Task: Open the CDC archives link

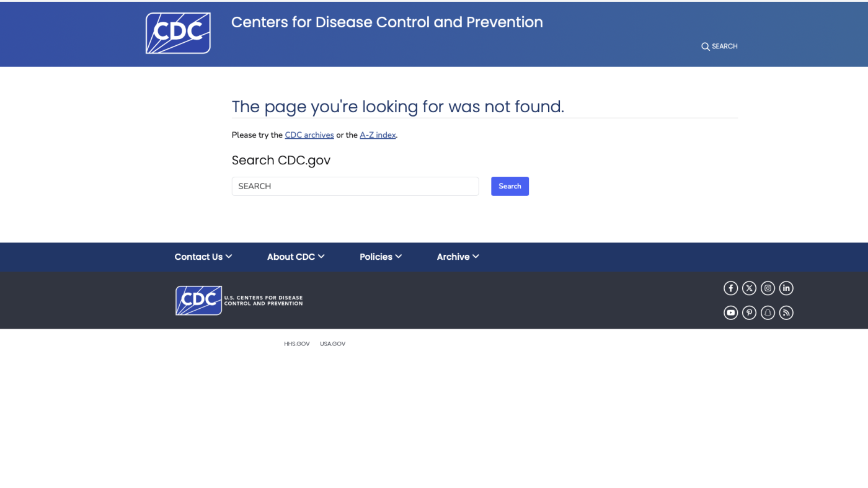Action: 309,135
